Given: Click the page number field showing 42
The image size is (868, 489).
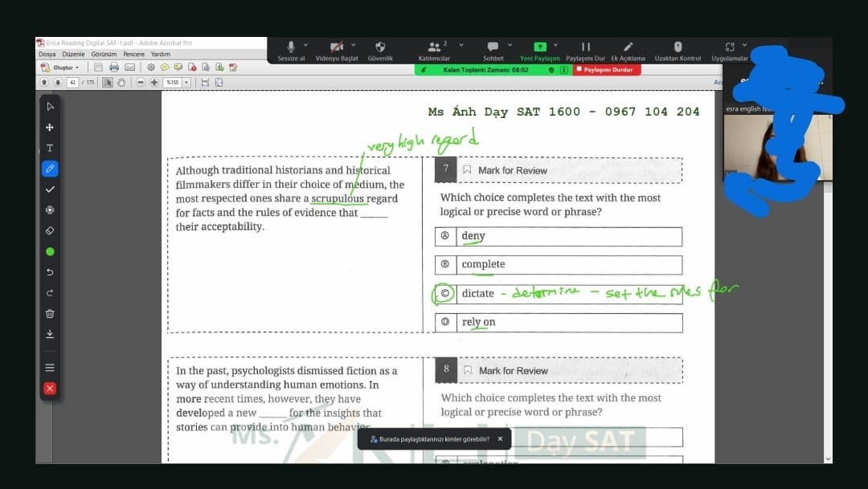Looking at the screenshot, I should (72, 83).
